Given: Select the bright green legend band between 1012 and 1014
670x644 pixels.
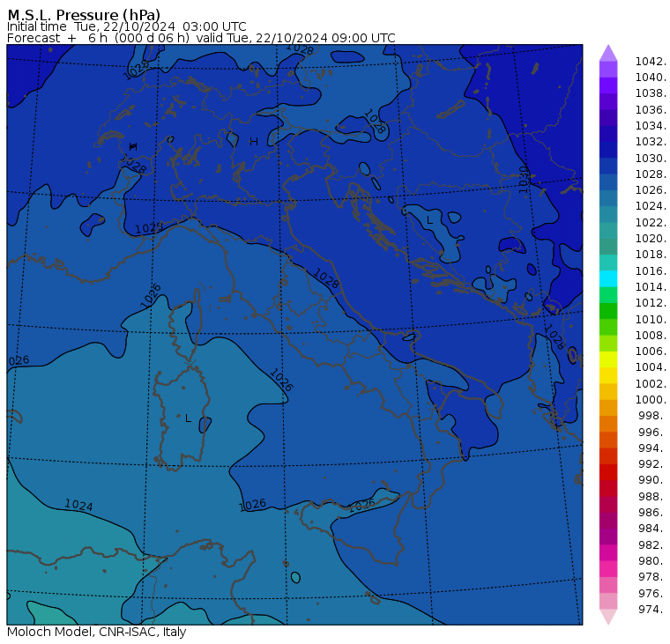Looking at the screenshot, I should click(608, 295).
